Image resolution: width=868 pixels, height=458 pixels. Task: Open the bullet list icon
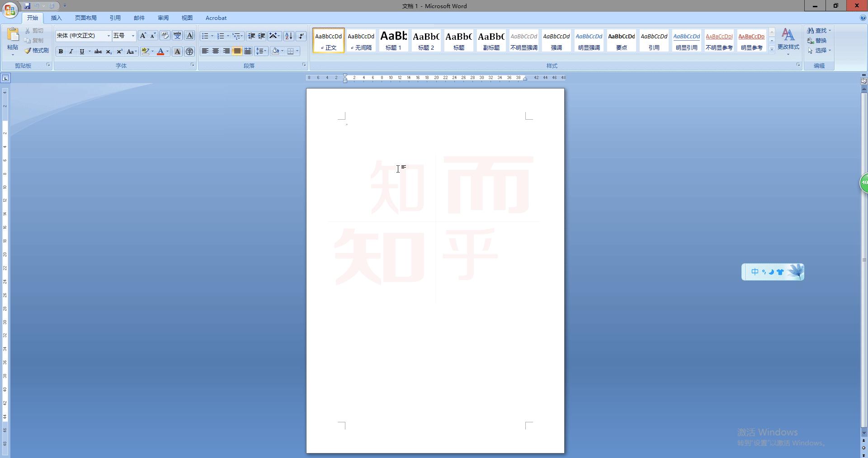(x=206, y=36)
